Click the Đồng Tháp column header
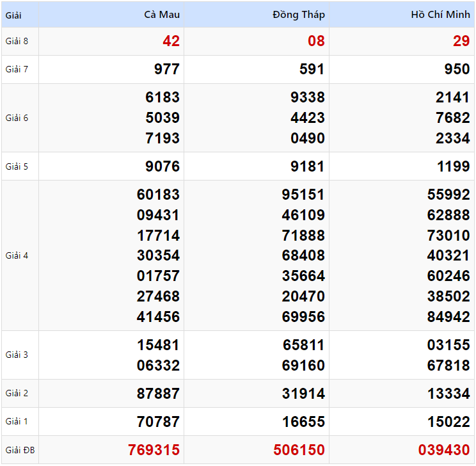Screen dimensions: 476x466 [298, 15]
